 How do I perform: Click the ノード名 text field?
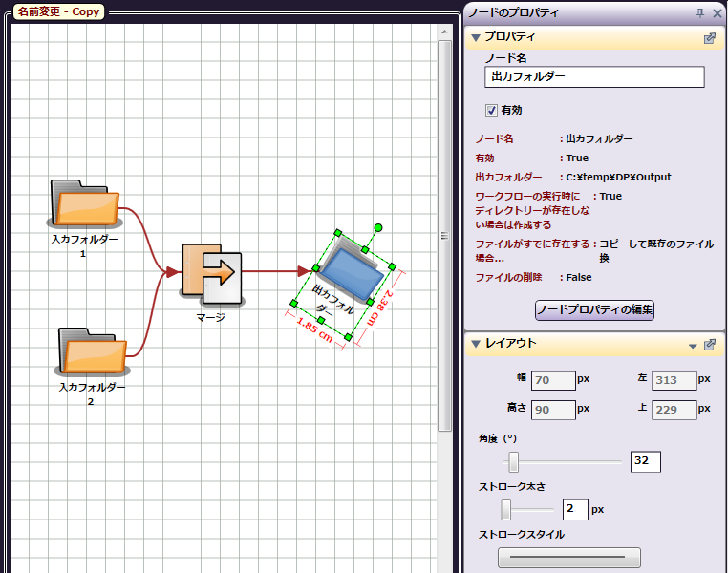[594, 77]
